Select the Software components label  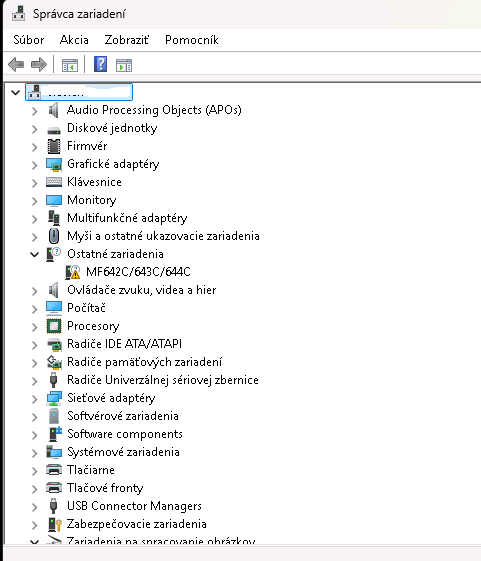coord(125,434)
